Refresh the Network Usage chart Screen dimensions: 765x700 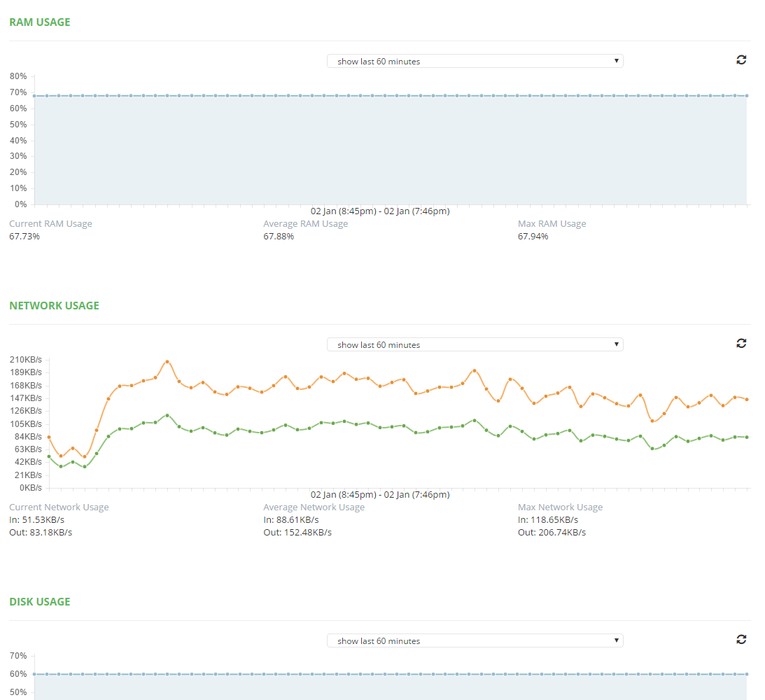click(741, 343)
